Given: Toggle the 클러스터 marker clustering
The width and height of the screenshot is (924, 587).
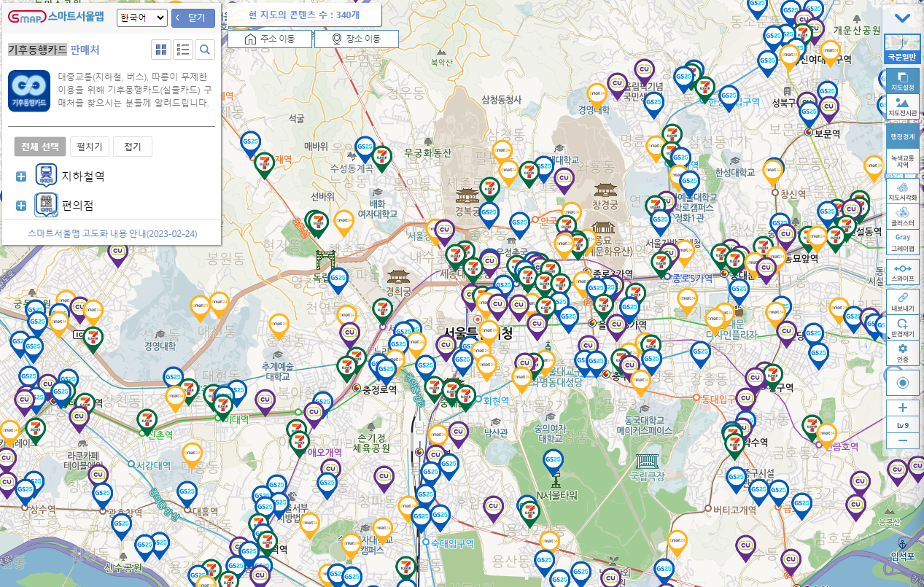Looking at the screenshot, I should pos(902,217).
